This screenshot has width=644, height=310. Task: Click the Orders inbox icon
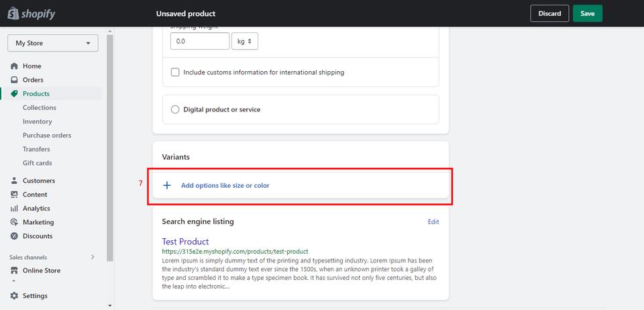pyautogui.click(x=14, y=80)
